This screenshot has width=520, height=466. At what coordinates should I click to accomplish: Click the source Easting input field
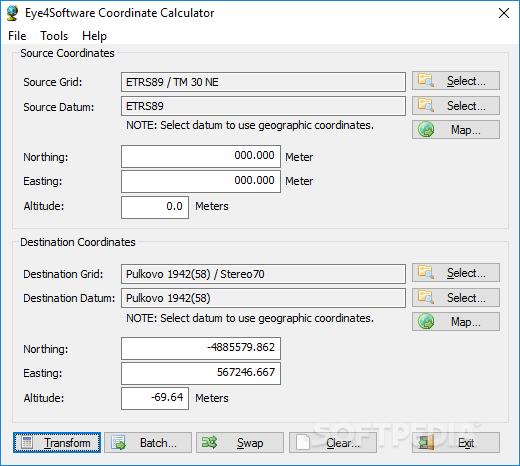pos(201,181)
